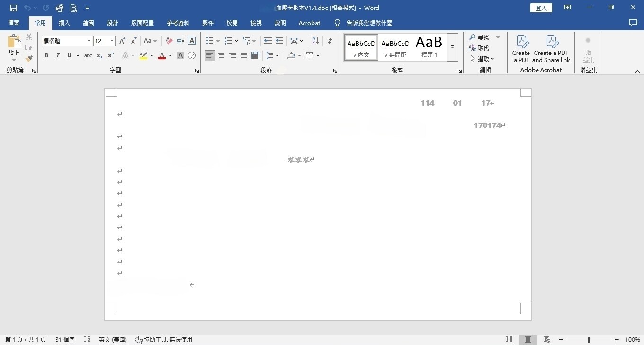Toggle strikethrough formatting
Image resolution: width=644 pixels, height=345 pixels.
click(88, 55)
